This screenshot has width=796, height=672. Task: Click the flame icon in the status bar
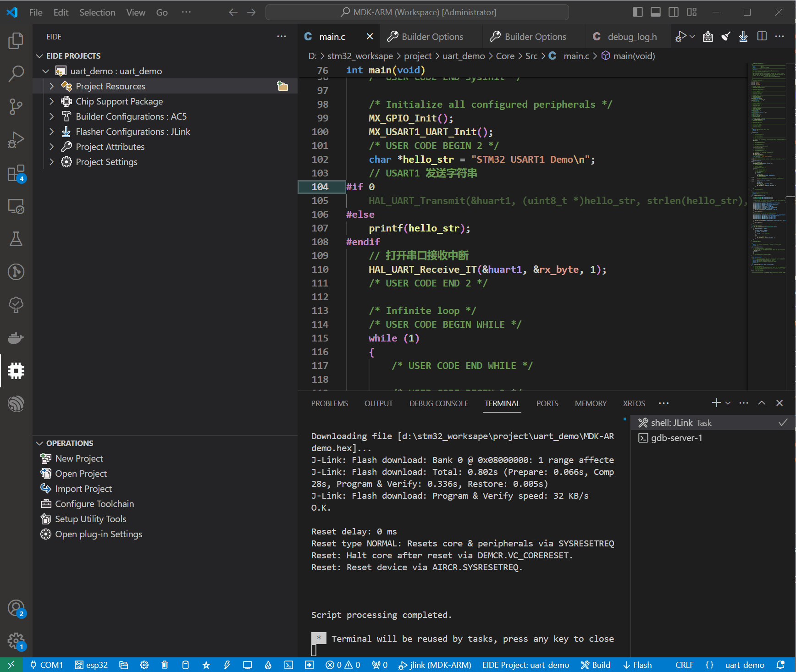point(268,665)
